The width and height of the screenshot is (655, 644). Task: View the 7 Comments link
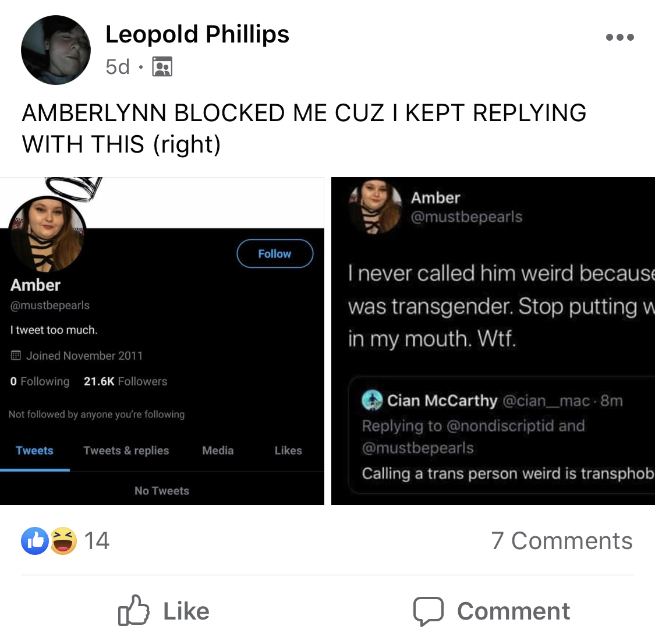click(562, 540)
